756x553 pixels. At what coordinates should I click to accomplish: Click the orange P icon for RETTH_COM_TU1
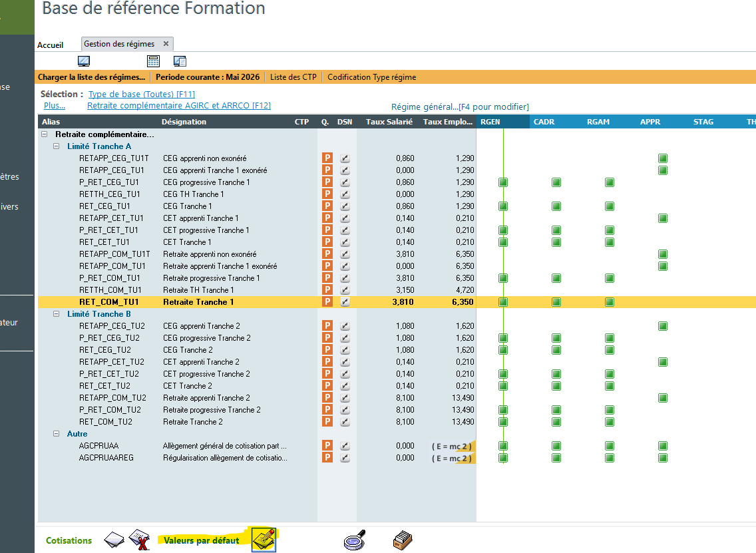(x=327, y=289)
